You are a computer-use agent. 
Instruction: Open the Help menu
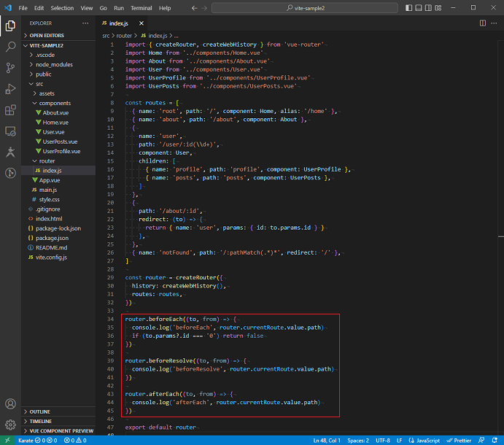click(165, 8)
